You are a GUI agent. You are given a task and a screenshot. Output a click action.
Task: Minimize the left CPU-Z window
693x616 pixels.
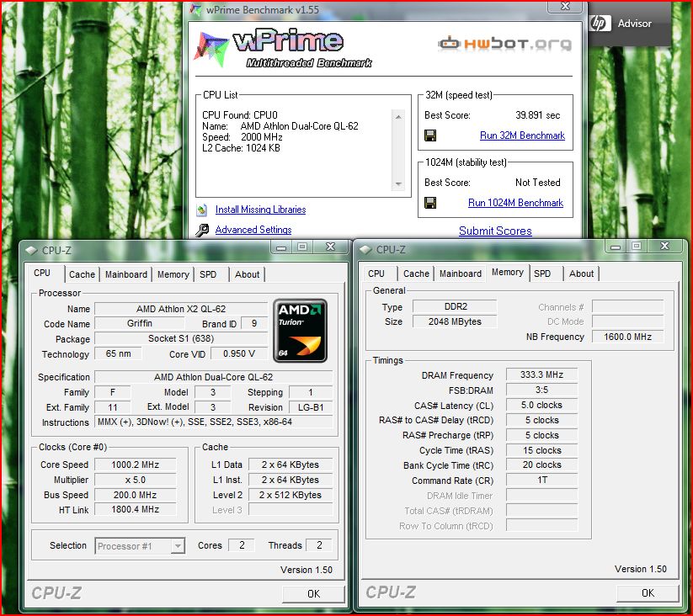coord(280,247)
